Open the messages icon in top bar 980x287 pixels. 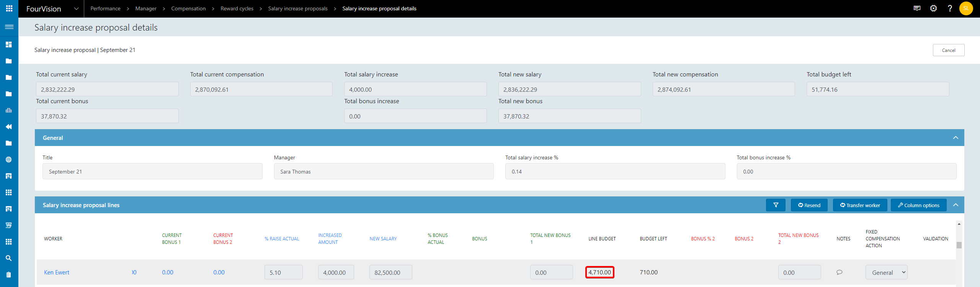click(x=917, y=8)
